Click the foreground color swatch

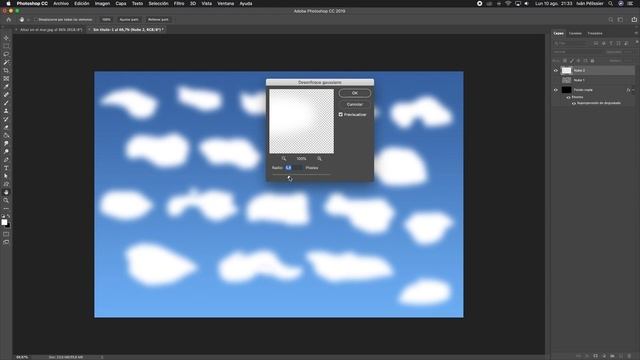tap(4, 222)
